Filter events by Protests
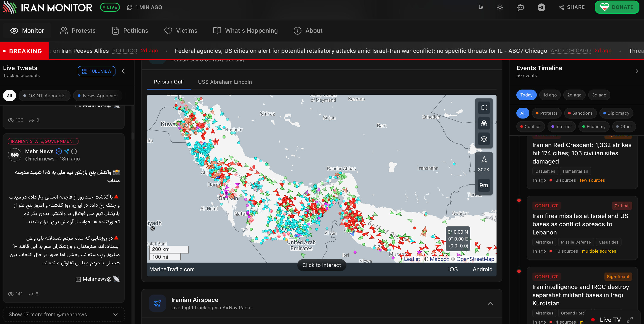The height and width of the screenshot is (324, 644). (546, 113)
